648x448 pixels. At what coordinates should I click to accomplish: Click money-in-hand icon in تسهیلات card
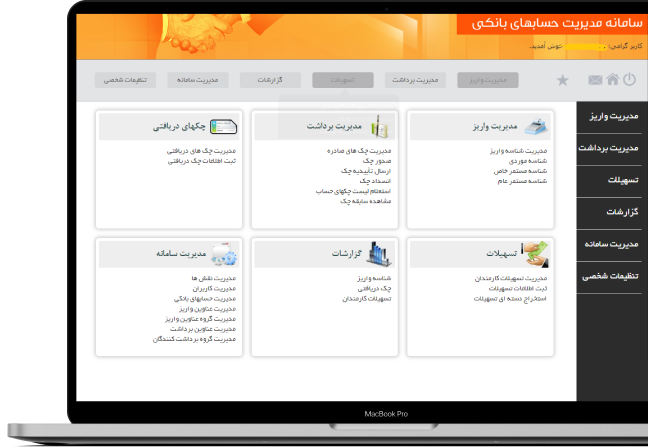pos(536,254)
